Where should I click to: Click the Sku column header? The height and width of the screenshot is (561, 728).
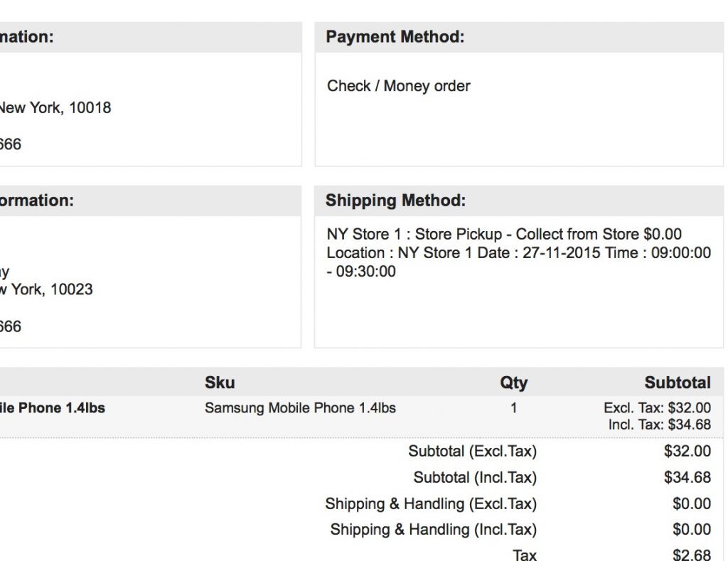[220, 383]
